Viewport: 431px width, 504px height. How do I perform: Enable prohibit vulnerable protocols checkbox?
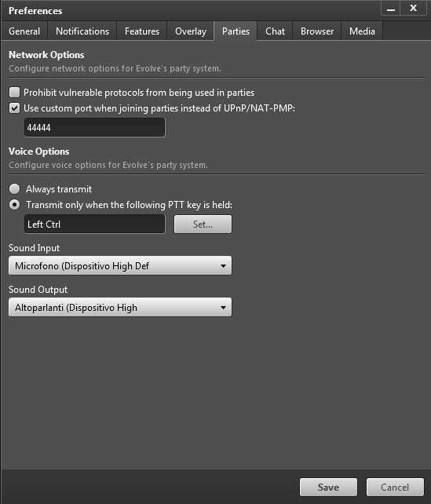14,93
